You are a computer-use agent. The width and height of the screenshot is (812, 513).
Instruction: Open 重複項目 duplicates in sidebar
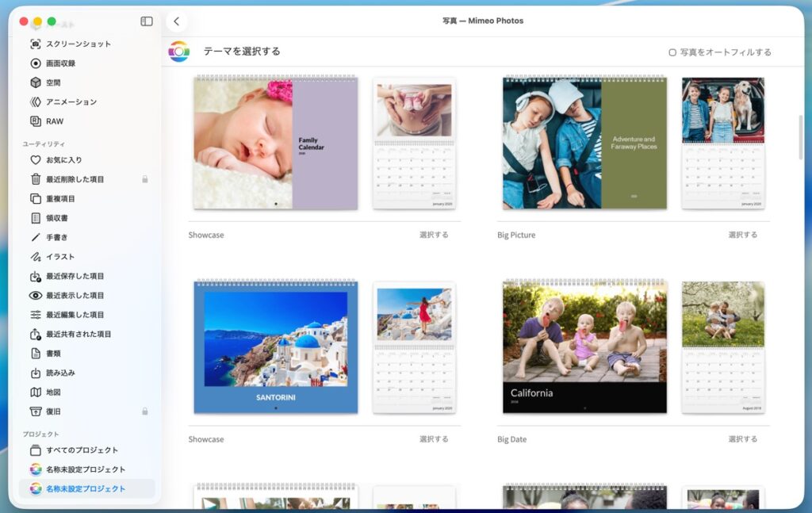coord(60,199)
